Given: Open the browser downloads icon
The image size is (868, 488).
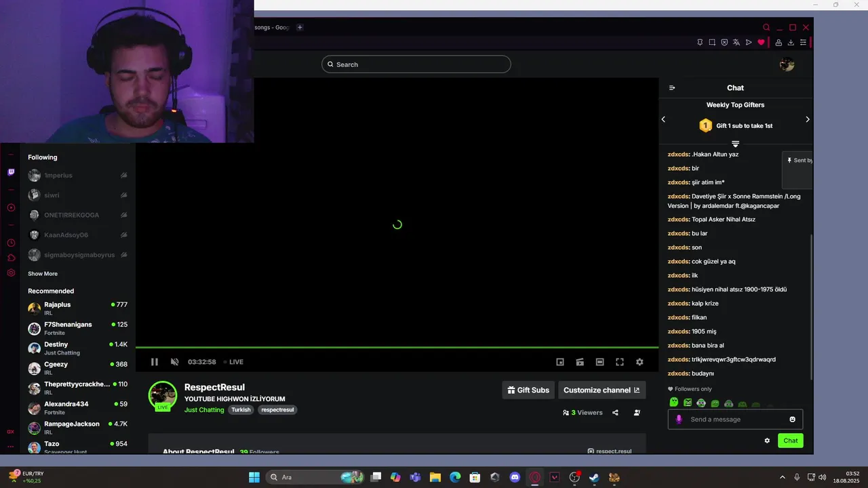Looking at the screenshot, I should (791, 42).
